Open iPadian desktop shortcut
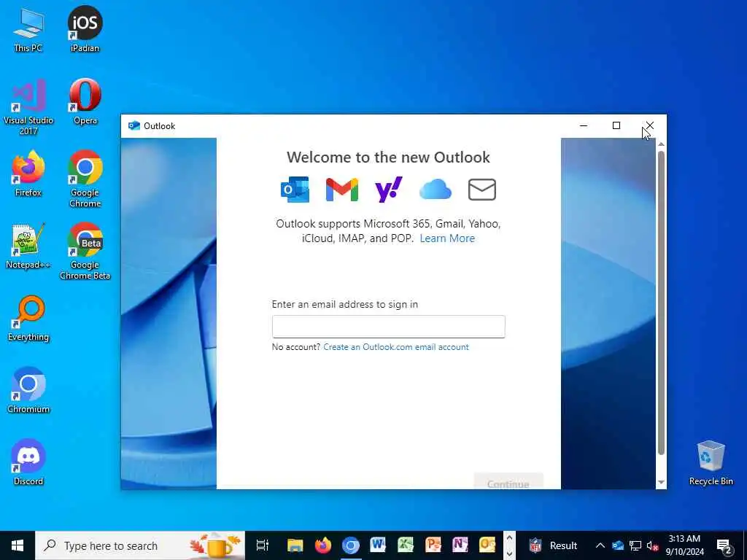 click(85, 29)
